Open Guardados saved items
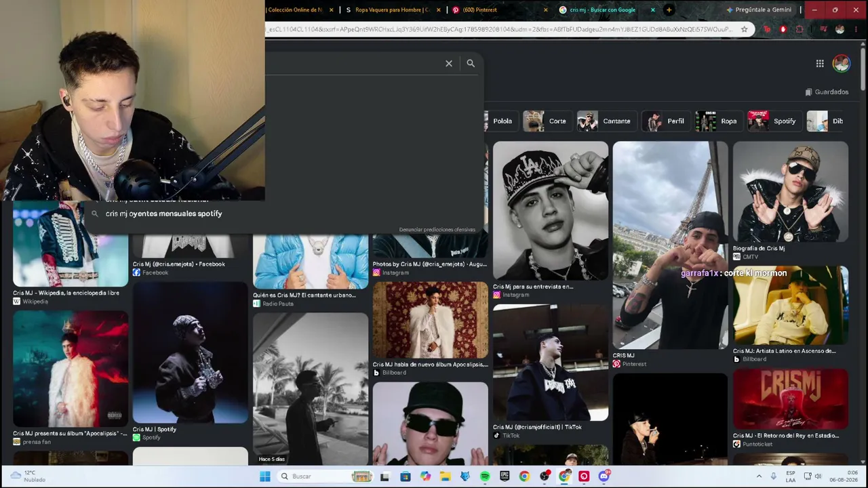Viewport: 868px width, 488px height. point(827,92)
